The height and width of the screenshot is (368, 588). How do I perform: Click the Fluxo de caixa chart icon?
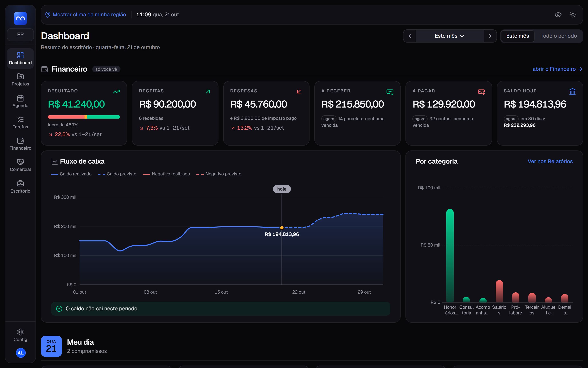[55, 161]
